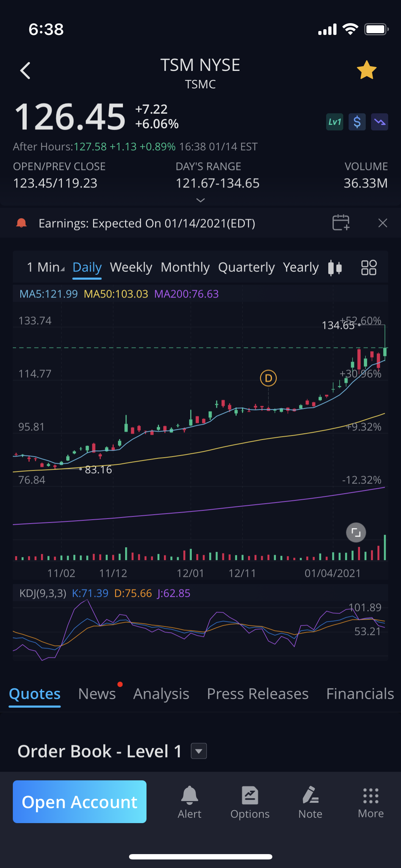The image size is (401, 868).
Task: Switch chart to Weekly timeframe
Action: click(131, 267)
